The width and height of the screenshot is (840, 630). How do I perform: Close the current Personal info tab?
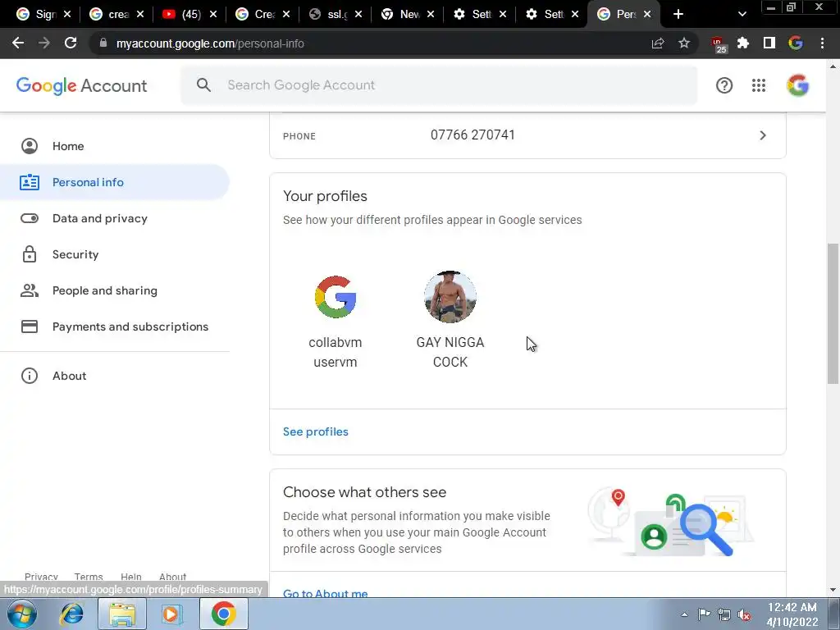(x=647, y=15)
